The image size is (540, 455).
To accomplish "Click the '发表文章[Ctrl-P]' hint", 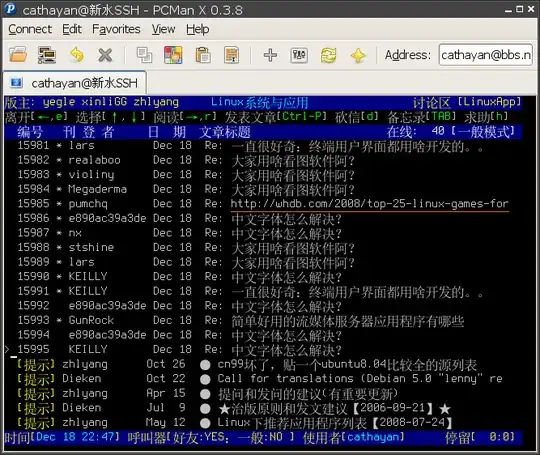I will click(x=276, y=117).
